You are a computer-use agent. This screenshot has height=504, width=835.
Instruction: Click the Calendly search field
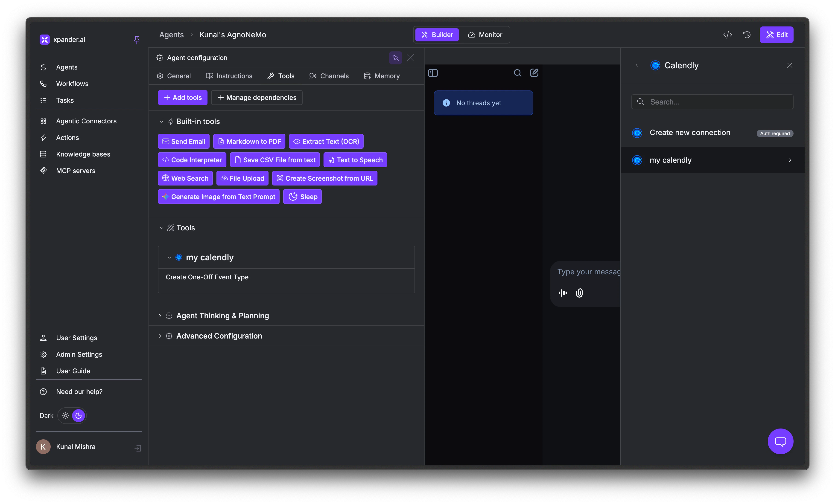tap(712, 102)
